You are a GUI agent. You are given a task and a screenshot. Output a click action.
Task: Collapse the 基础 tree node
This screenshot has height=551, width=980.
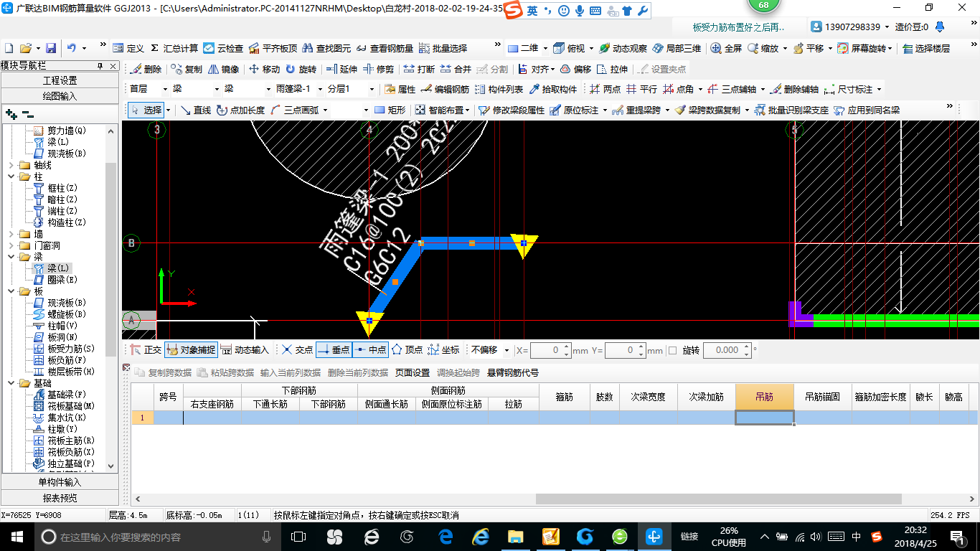[x=11, y=383]
